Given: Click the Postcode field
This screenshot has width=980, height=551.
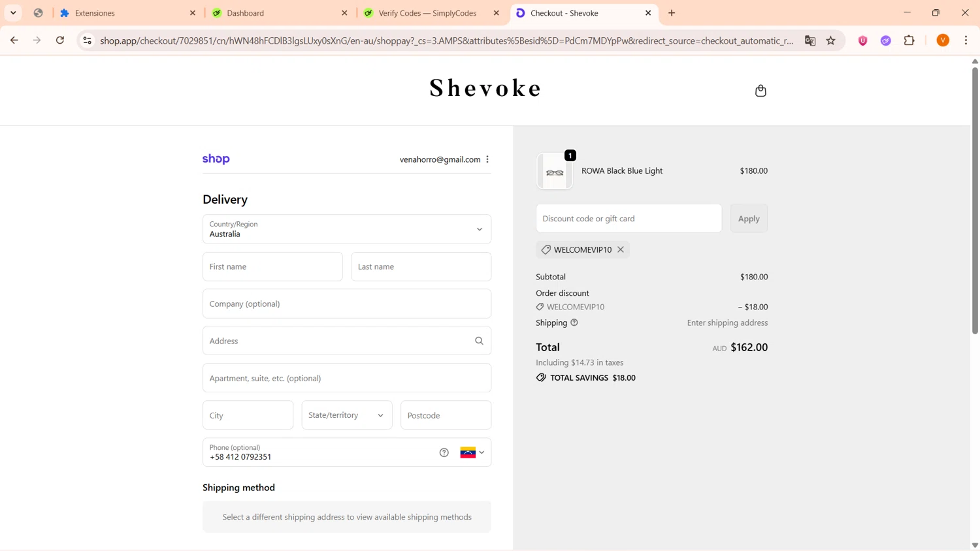Looking at the screenshot, I should (446, 415).
